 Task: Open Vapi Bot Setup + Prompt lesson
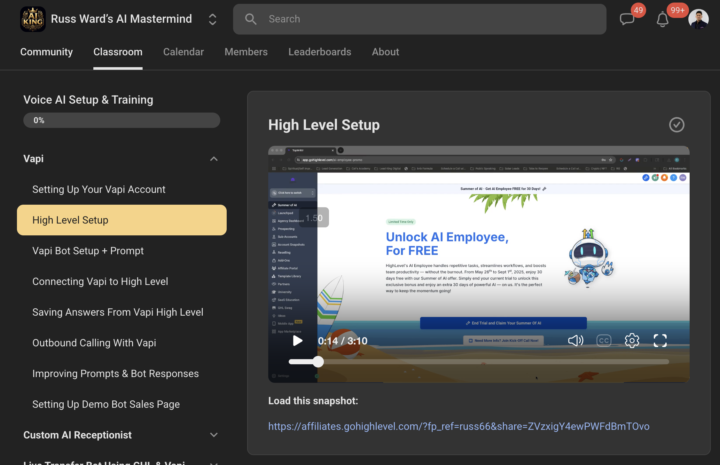(122, 251)
